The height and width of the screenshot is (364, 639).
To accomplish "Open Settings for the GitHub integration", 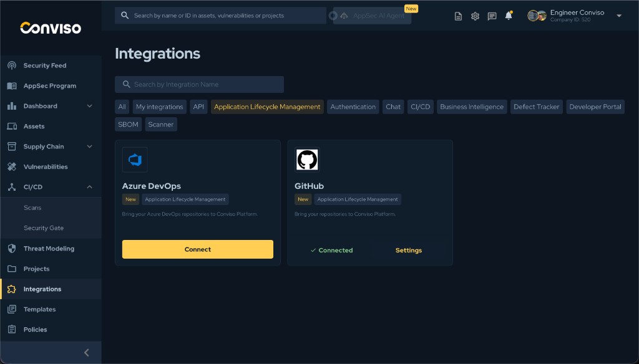I will coord(409,250).
